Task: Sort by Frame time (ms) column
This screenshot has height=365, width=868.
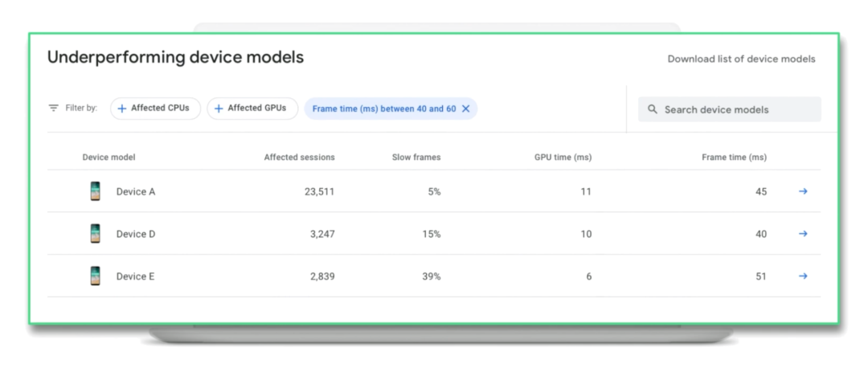Action: click(x=734, y=158)
